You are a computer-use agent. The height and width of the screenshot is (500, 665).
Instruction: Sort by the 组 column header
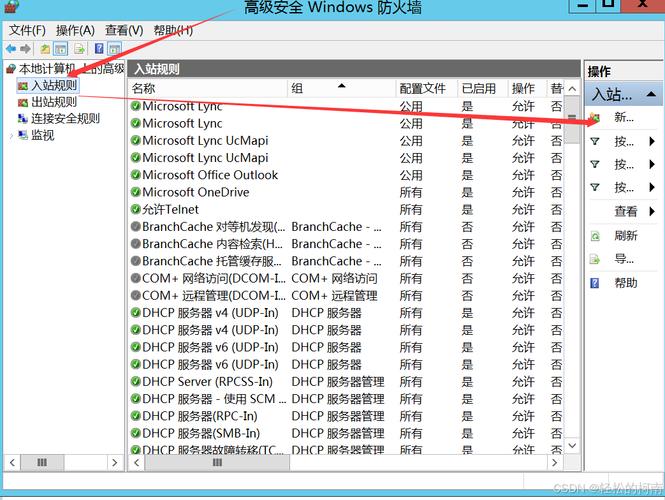click(341, 88)
